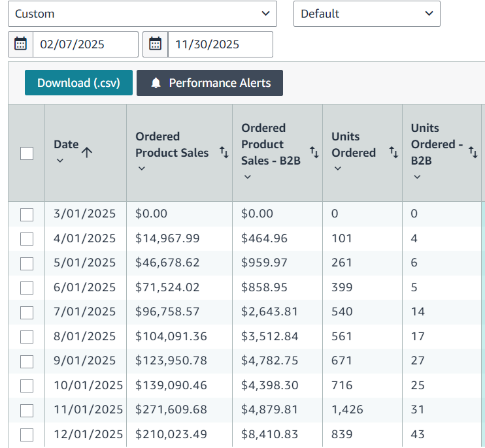Sort by Ordered Product Sales - B2B arrows
The width and height of the screenshot is (485, 448).
(x=314, y=152)
